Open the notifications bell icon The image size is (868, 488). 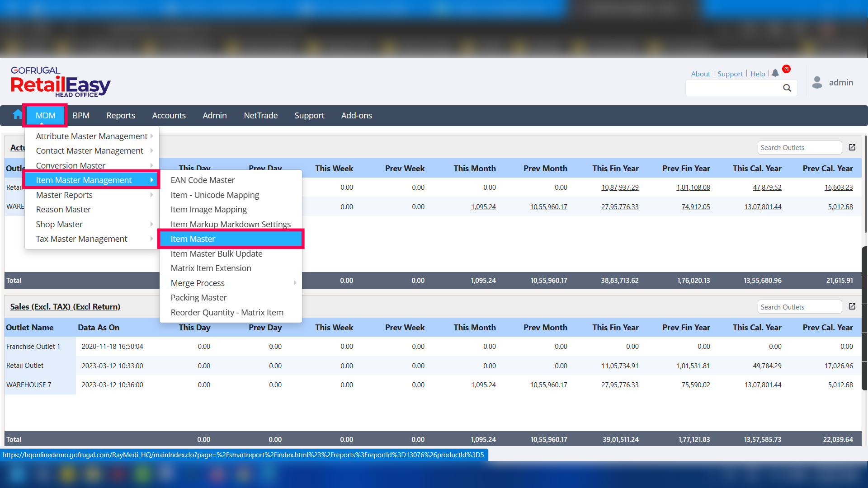pos(775,73)
